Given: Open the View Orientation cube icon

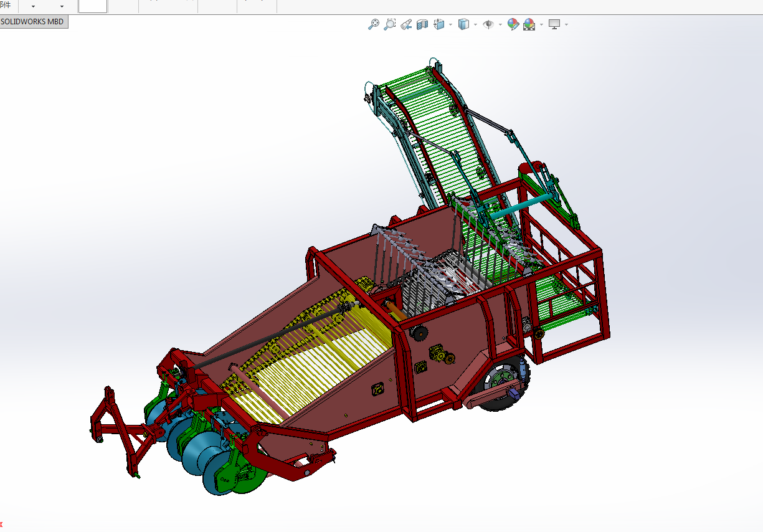Looking at the screenshot, I should (x=438, y=24).
